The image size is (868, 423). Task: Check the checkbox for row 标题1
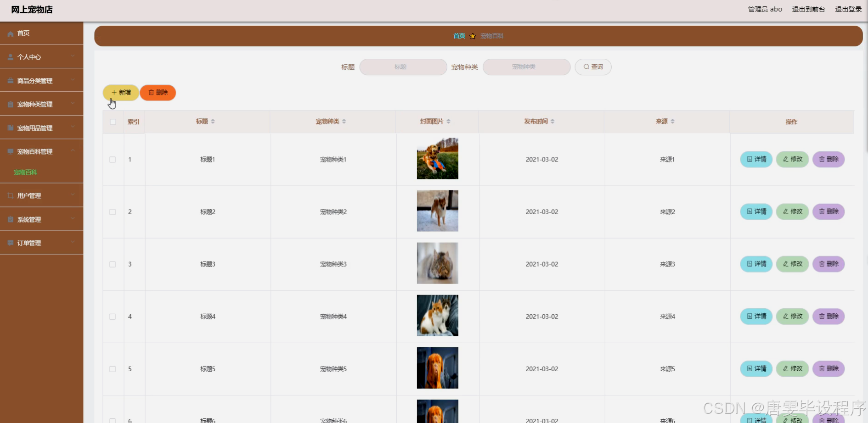click(113, 160)
